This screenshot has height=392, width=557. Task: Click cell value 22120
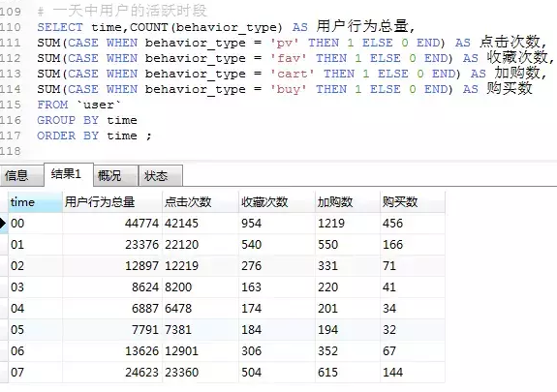tap(181, 245)
